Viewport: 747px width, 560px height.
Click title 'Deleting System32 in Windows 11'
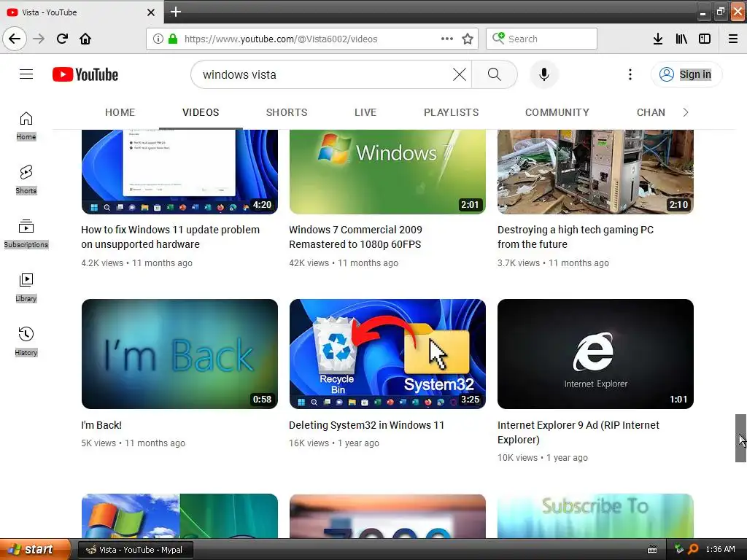[x=366, y=425]
